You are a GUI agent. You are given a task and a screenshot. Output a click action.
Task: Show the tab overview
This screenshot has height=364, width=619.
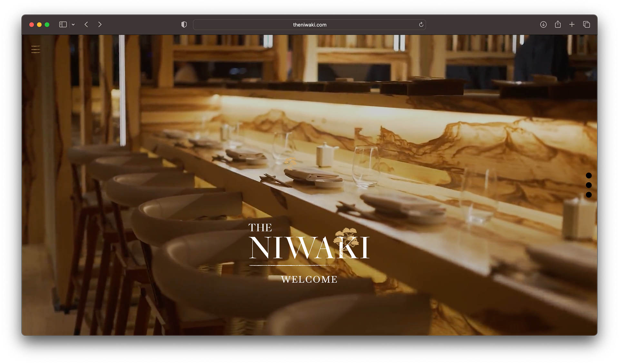[586, 24]
